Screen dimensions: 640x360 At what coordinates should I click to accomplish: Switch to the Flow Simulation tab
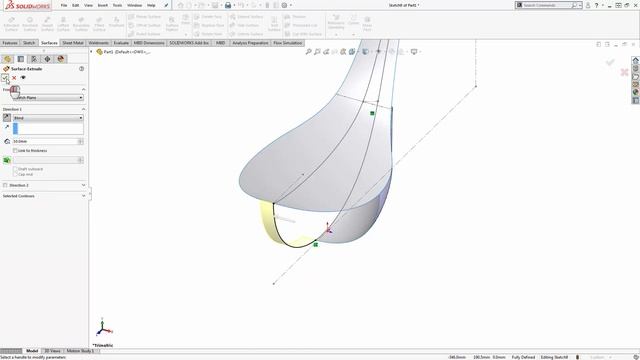288,43
